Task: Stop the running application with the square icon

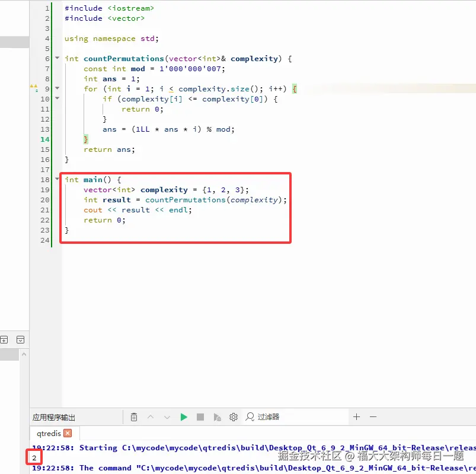Action: coord(200,417)
